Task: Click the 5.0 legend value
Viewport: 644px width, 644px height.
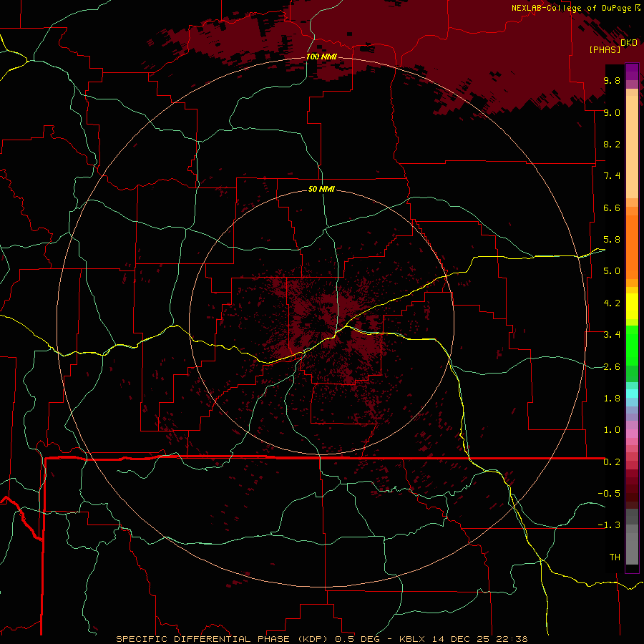Action: [612, 271]
